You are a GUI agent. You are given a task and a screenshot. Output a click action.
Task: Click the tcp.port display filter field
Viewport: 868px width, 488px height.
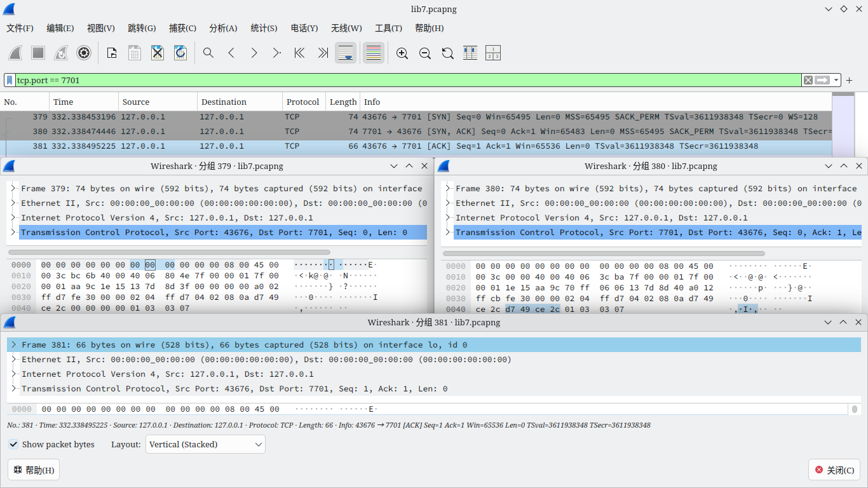tap(407, 80)
